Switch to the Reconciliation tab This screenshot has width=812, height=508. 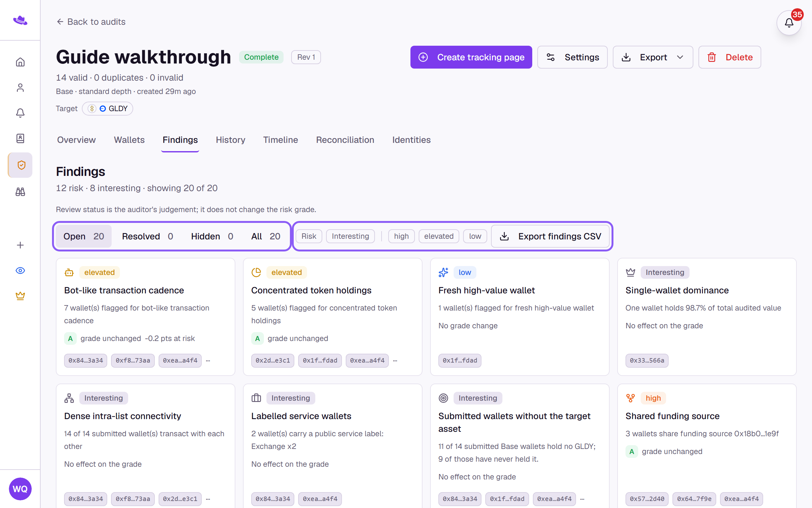point(345,140)
